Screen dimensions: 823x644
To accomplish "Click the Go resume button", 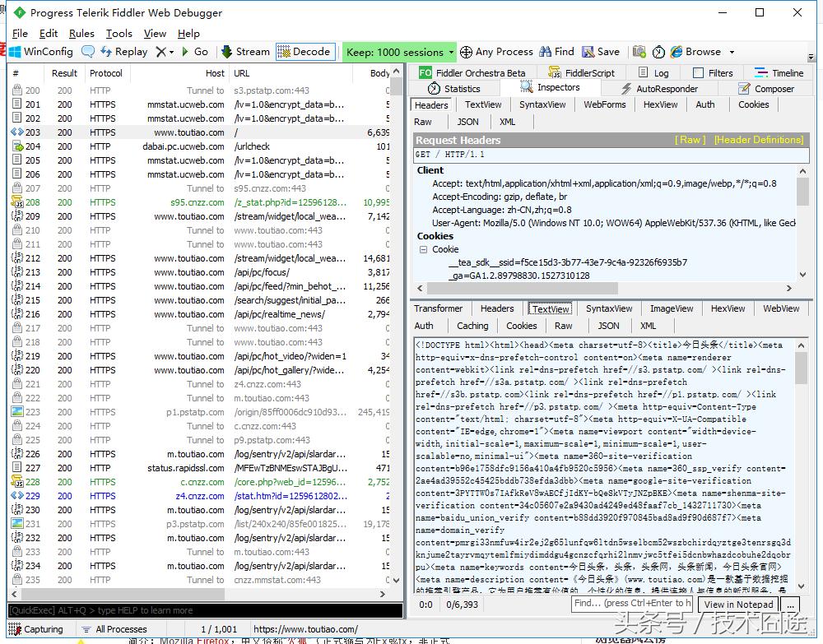I will (x=195, y=51).
